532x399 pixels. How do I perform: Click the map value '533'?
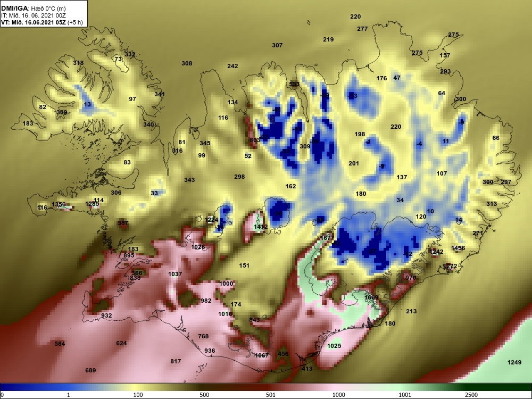pos(295,84)
